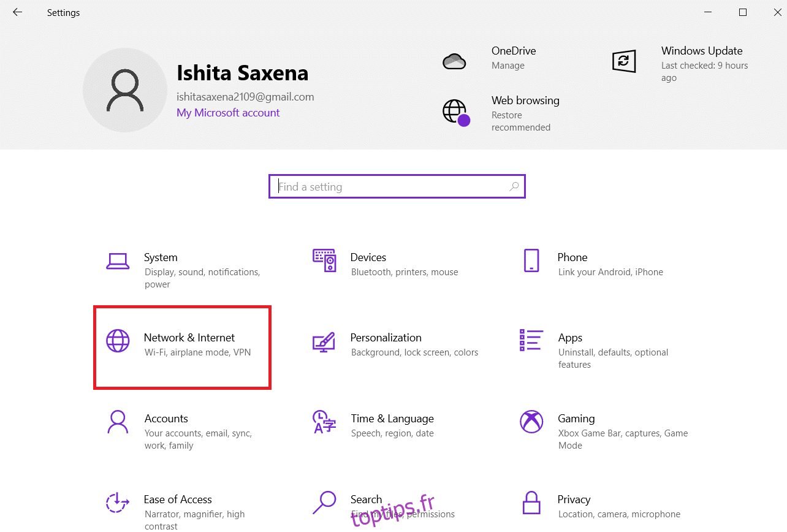Click the Time & Language icon
The image size is (787, 532).
tap(324, 422)
